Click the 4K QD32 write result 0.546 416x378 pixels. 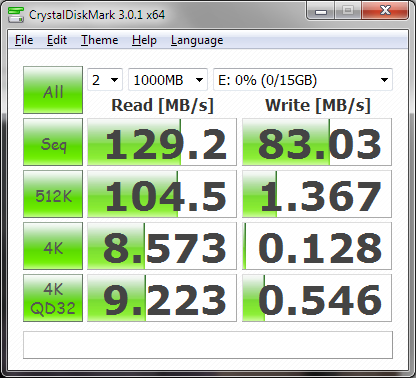tap(317, 298)
